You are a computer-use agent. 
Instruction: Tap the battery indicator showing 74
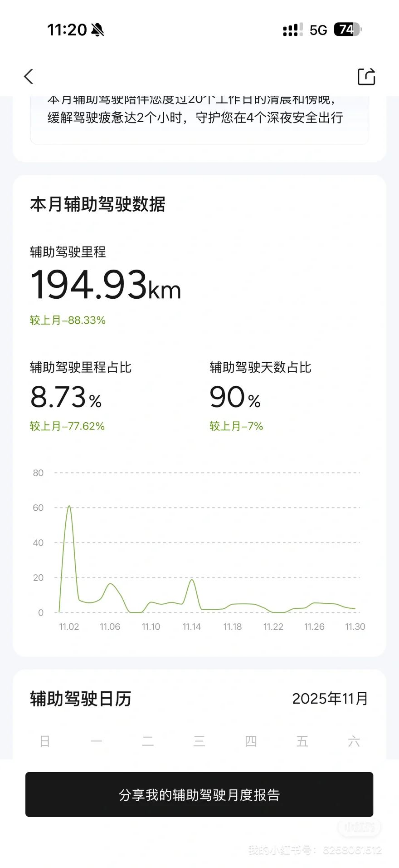point(347,30)
